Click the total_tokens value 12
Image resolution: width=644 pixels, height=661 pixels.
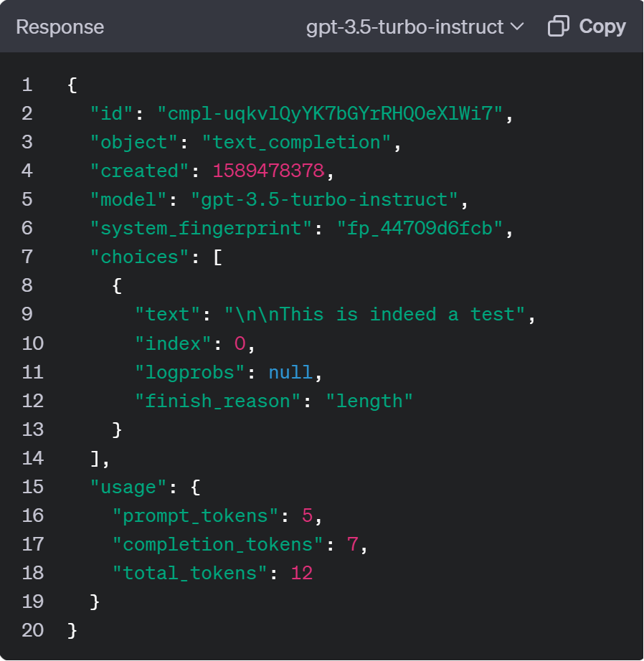[302, 574]
